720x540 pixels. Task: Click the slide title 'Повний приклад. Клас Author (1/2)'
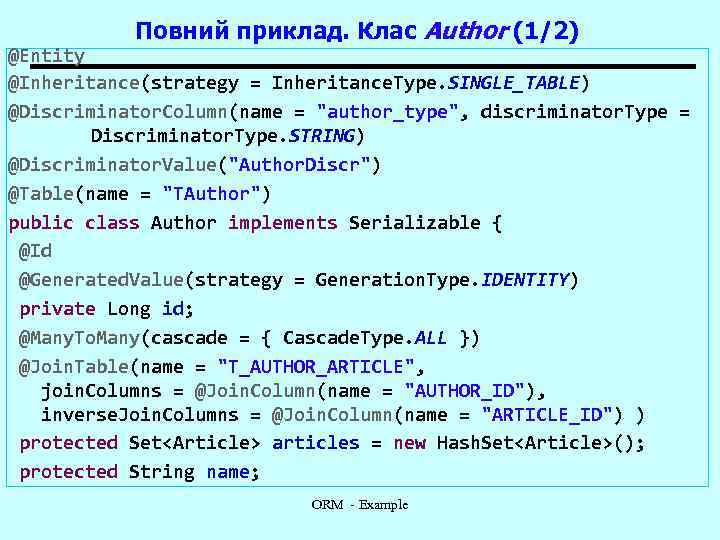357,31
